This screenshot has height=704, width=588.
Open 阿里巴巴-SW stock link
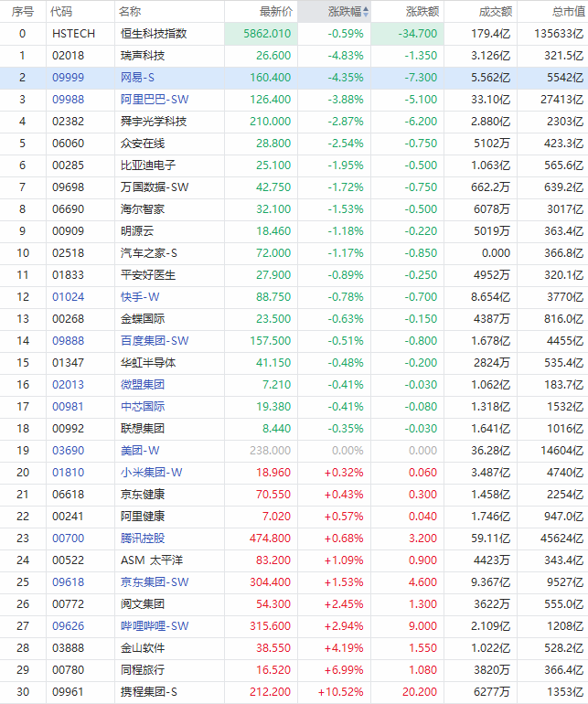coord(155,100)
